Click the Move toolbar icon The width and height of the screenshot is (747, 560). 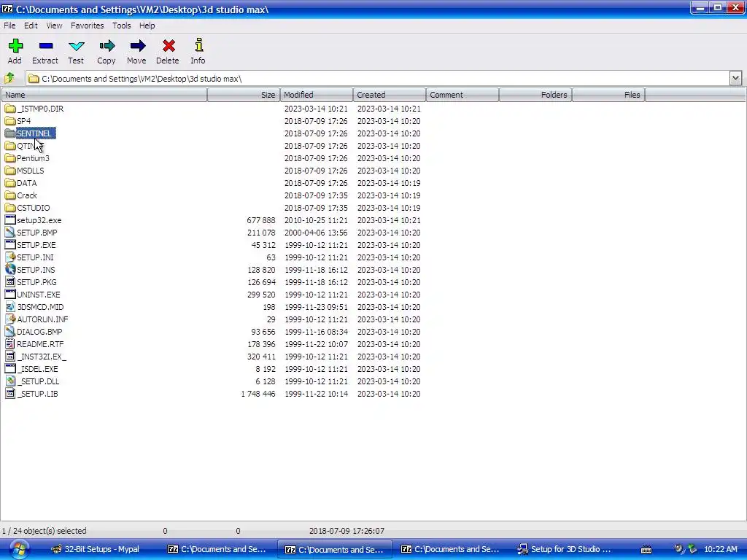pyautogui.click(x=137, y=46)
